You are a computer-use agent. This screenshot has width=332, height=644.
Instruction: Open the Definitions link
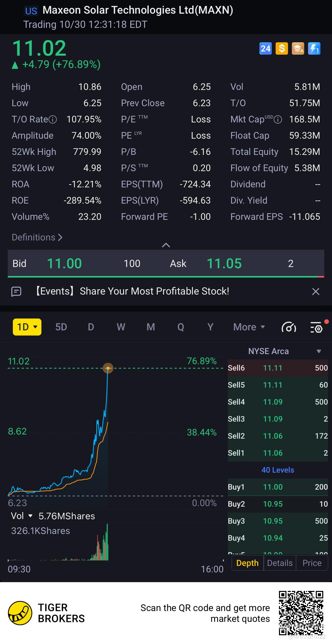point(37,237)
